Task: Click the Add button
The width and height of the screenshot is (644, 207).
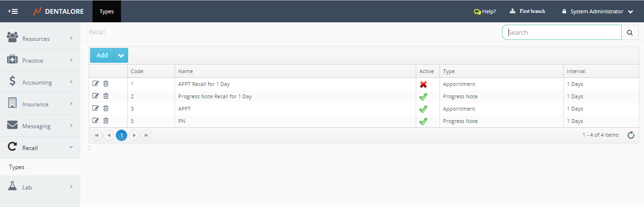Action: tap(102, 56)
